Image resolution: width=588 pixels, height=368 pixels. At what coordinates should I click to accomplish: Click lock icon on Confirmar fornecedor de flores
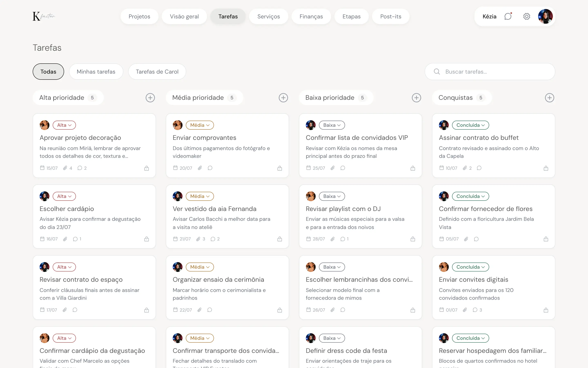click(546, 239)
